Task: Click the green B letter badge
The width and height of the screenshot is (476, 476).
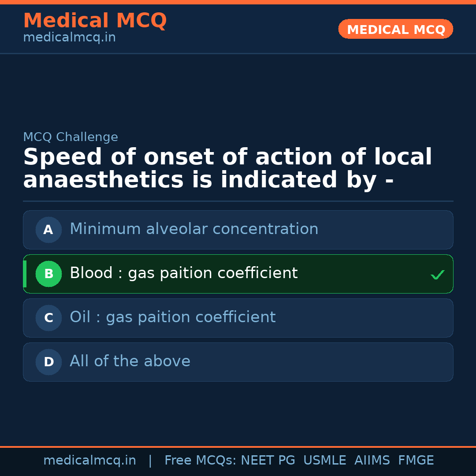Action: [48, 274]
